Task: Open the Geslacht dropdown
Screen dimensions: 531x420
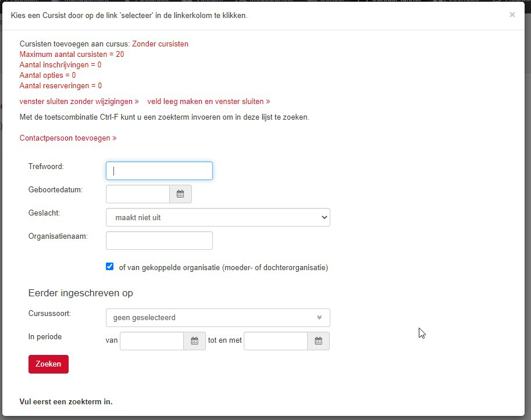Action: pos(218,217)
